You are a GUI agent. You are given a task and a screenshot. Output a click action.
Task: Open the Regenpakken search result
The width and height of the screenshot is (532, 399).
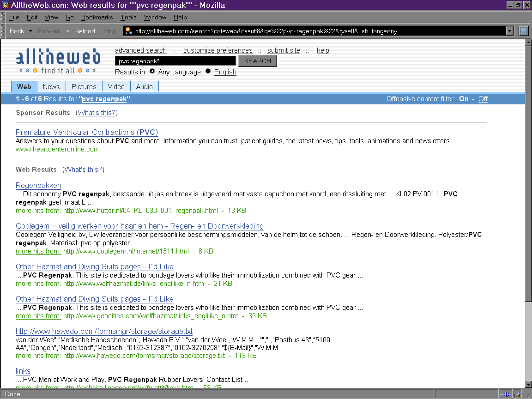(x=39, y=185)
